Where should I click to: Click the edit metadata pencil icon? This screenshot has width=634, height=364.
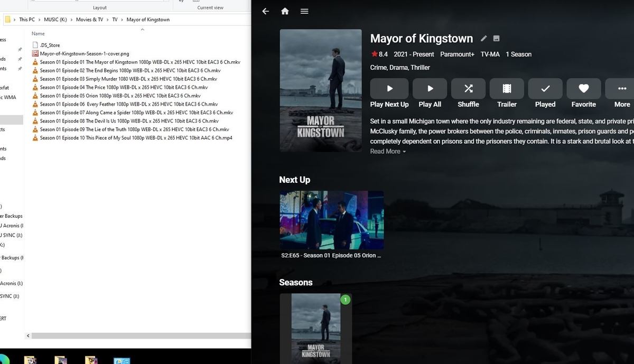[483, 39]
